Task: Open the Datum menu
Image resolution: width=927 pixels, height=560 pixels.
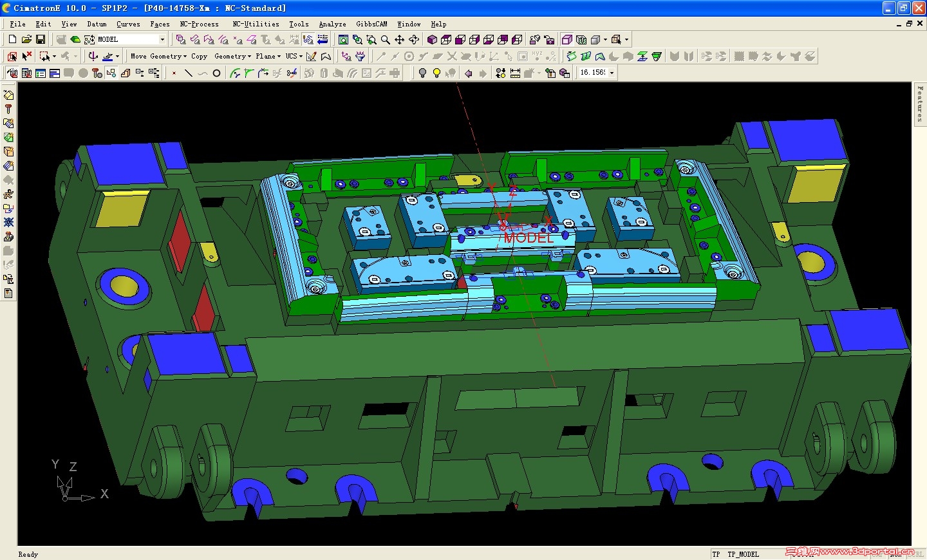Action: point(97,24)
